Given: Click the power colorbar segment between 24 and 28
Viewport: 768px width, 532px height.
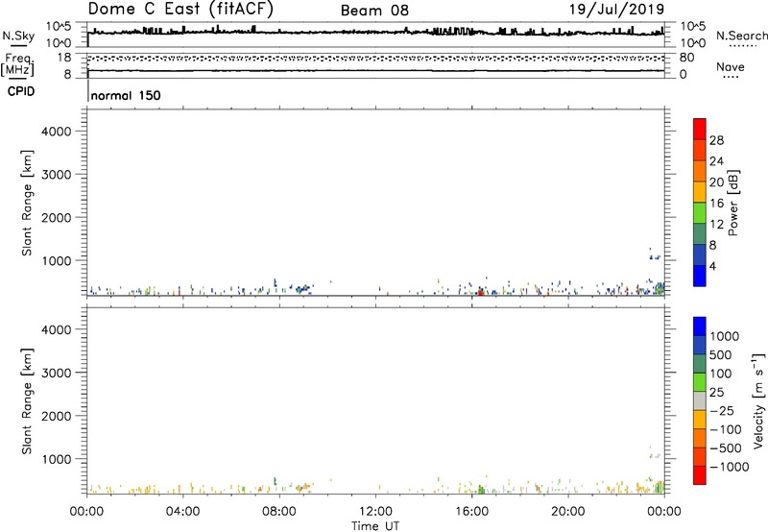Looking at the screenshot, I should (x=700, y=150).
